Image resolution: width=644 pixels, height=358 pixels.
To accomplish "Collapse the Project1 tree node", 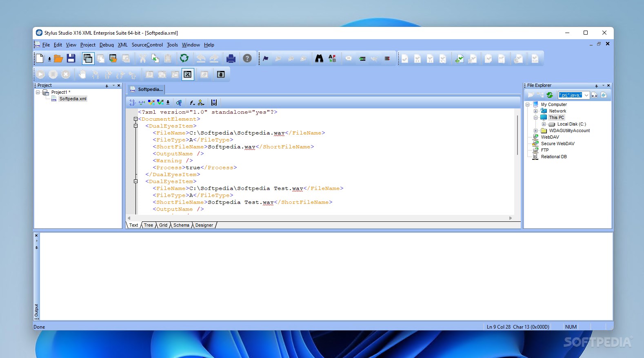I will [38, 92].
